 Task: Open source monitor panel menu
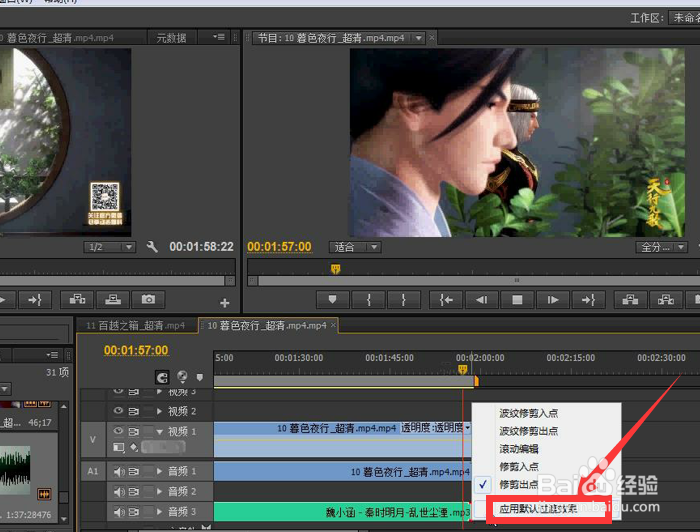click(x=219, y=37)
